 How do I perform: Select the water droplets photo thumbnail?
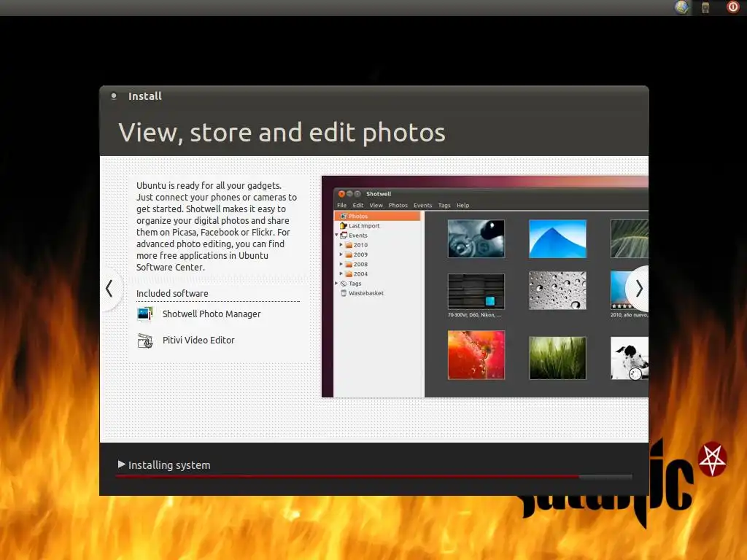[x=557, y=290]
